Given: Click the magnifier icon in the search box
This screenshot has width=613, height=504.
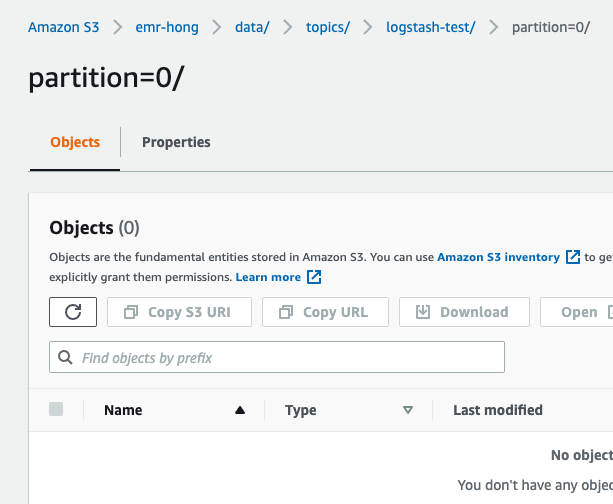Looking at the screenshot, I should point(66,357).
